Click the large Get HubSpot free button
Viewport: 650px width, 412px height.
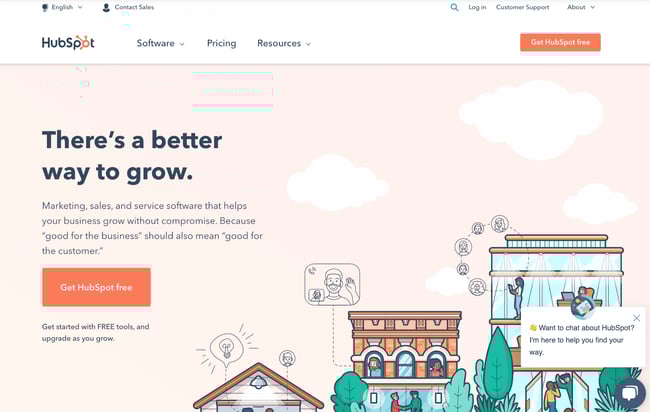(96, 287)
